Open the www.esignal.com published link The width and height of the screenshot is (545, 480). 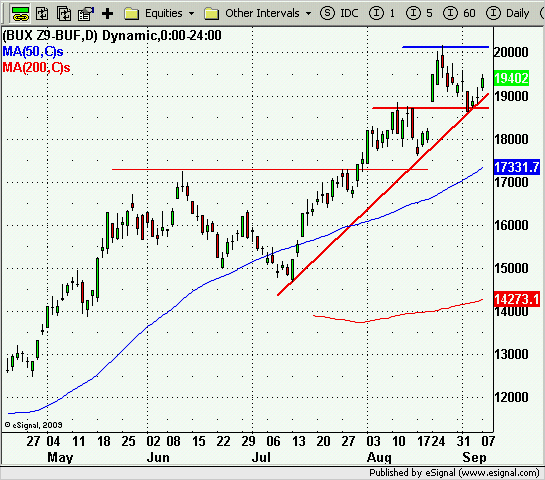click(x=499, y=473)
